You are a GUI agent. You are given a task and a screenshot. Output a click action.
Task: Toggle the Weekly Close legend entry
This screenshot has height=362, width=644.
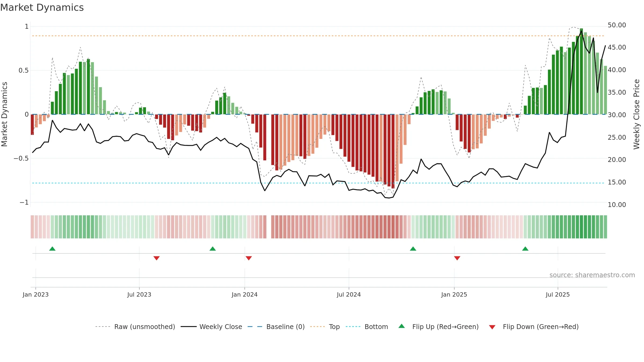(x=211, y=327)
